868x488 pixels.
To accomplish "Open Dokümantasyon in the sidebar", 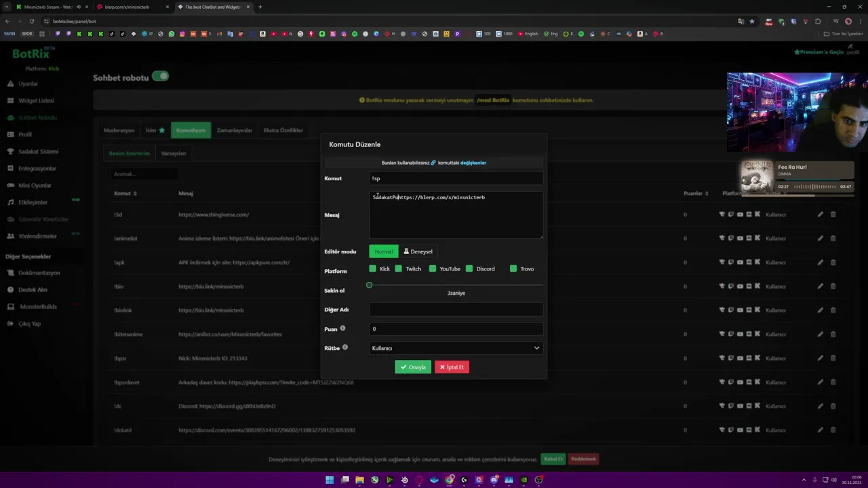I will click(x=34, y=272).
